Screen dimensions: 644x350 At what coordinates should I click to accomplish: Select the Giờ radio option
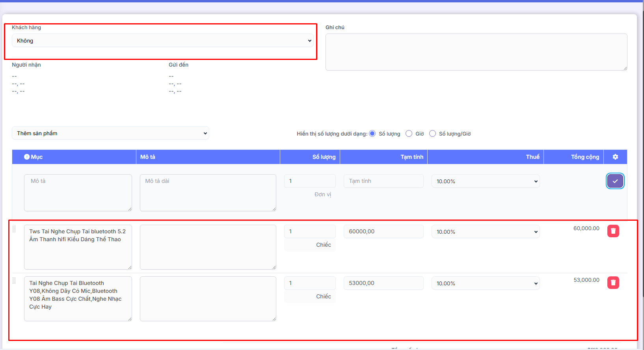click(x=409, y=134)
